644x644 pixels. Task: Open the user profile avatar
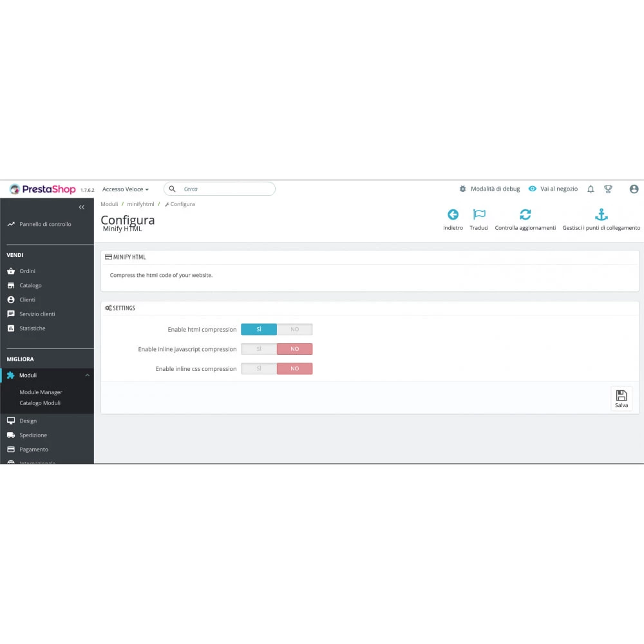634,189
